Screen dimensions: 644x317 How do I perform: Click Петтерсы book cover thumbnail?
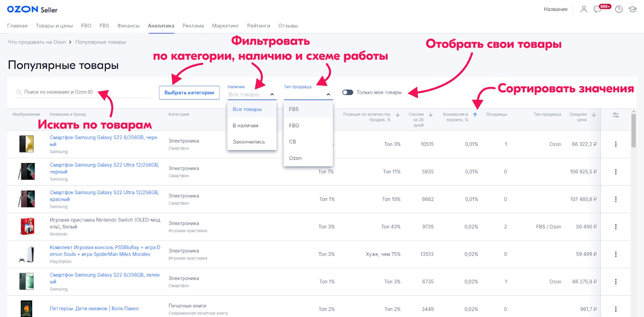[26, 309]
